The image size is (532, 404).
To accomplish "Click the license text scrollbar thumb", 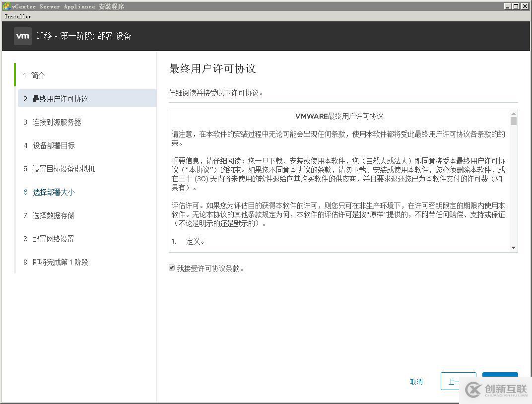I will pos(514,121).
